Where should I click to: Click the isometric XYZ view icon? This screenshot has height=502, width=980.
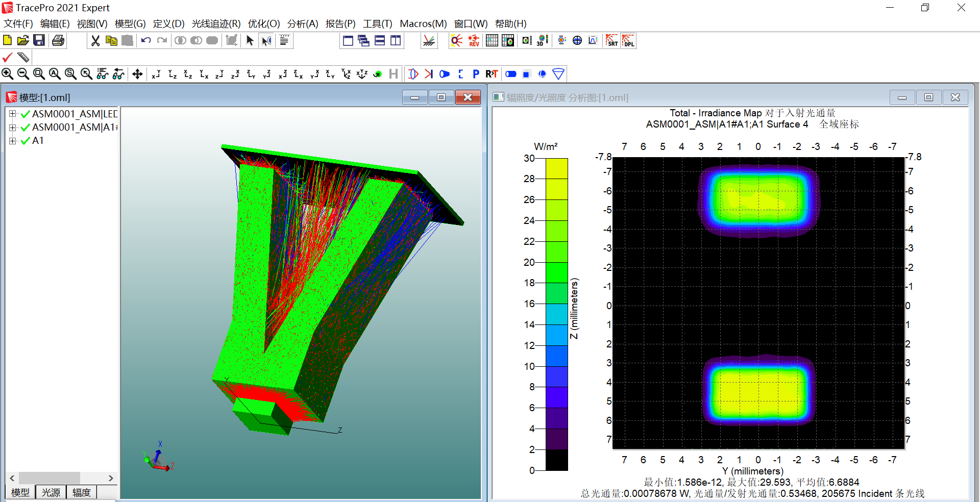tap(362, 74)
